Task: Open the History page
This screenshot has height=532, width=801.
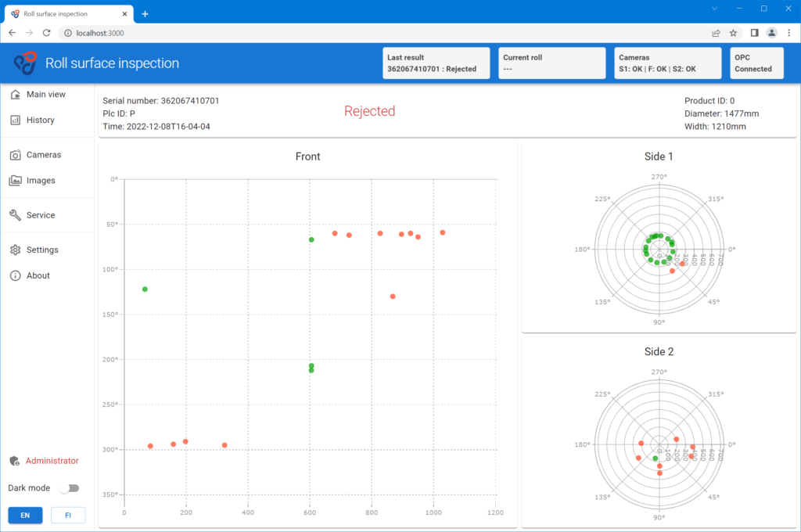Action: pos(47,120)
